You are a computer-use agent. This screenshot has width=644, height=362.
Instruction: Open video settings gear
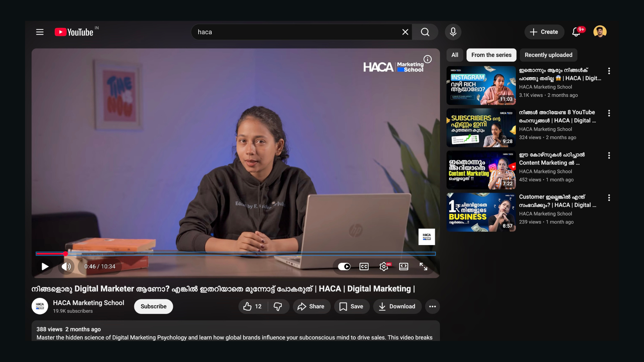384,266
